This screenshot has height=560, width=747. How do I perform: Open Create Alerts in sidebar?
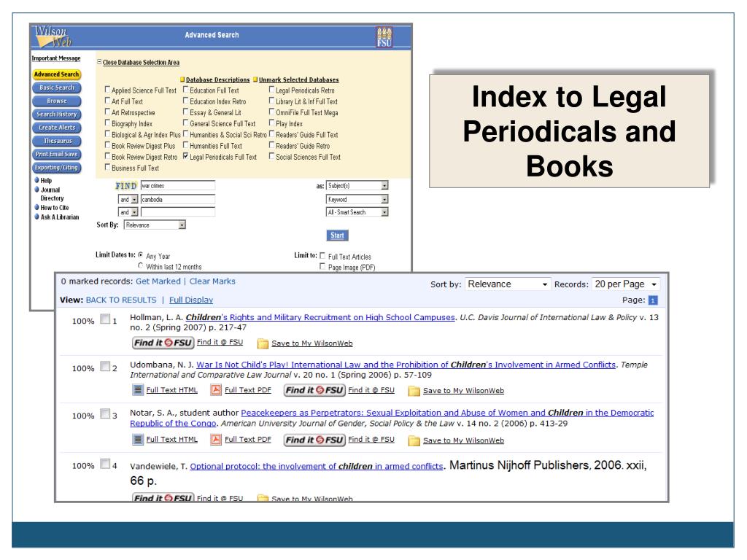click(x=56, y=128)
